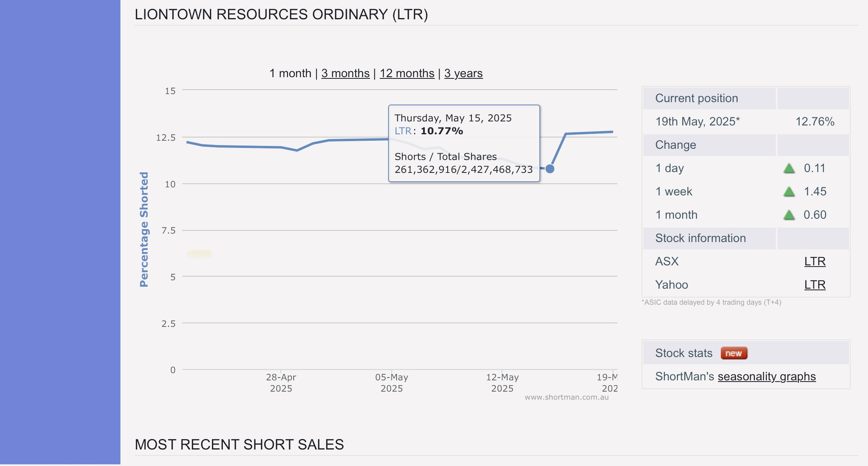The height and width of the screenshot is (466, 868).
Task: Click the 12-May 2025 axis label
Action: click(502, 383)
